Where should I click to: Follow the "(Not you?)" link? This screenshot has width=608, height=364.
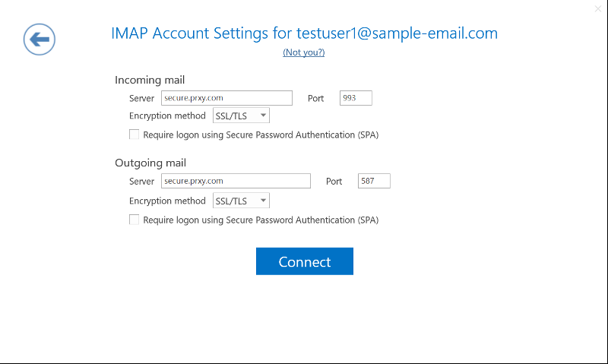pos(303,52)
